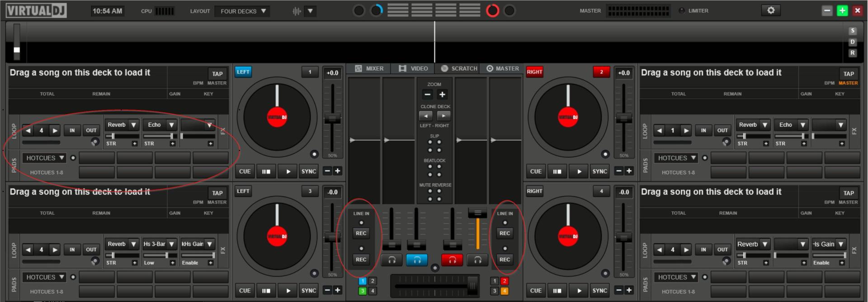
Task: Toggle upper-left LINE IN radio dot
Action: 361,223
